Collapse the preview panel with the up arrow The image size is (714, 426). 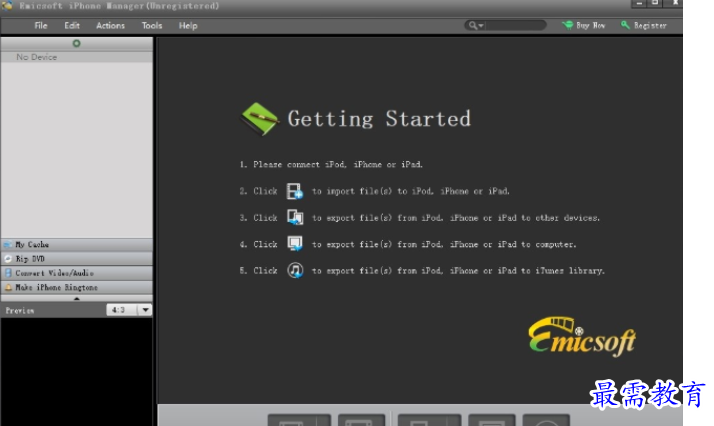click(x=76, y=299)
